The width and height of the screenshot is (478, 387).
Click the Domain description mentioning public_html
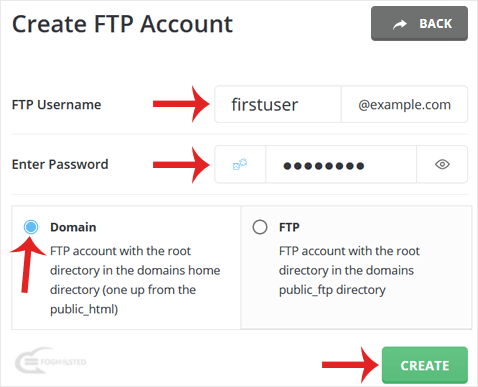pyautogui.click(x=135, y=280)
